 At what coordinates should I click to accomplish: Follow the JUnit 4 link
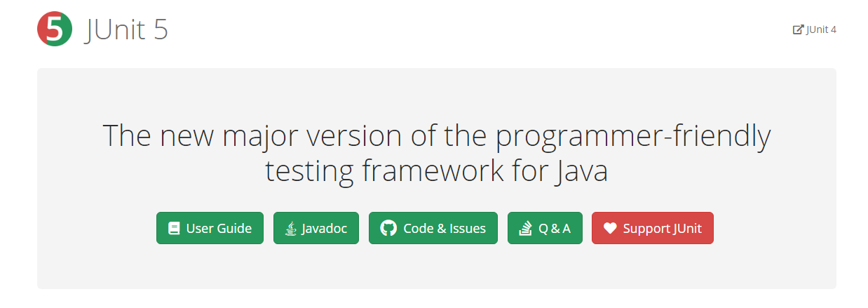821,29
